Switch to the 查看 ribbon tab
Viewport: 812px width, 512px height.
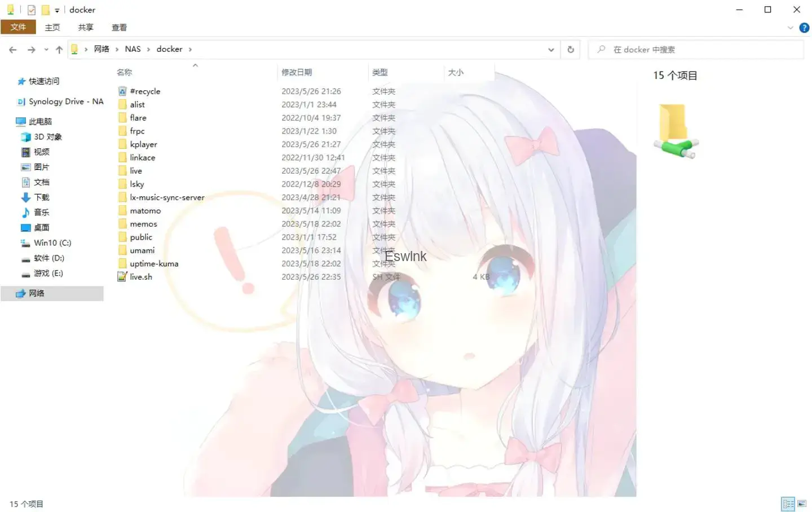pyautogui.click(x=119, y=27)
